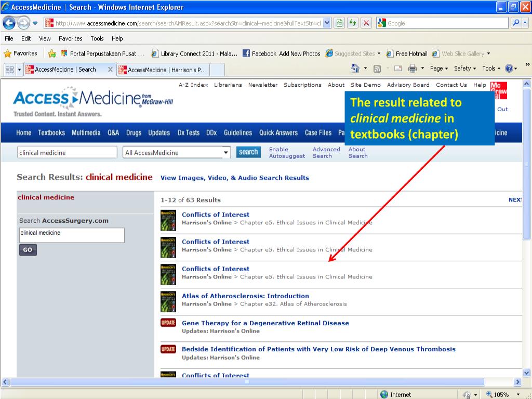Click the Quick Tabs grid icon
Screen dimensions: 532x399
[9, 69]
